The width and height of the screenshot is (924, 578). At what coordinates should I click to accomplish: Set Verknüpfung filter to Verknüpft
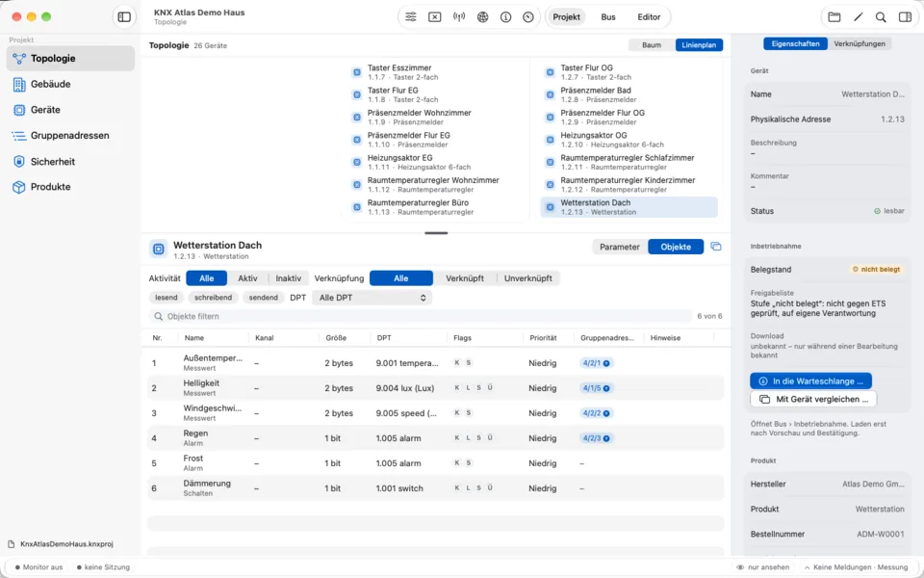(x=464, y=278)
